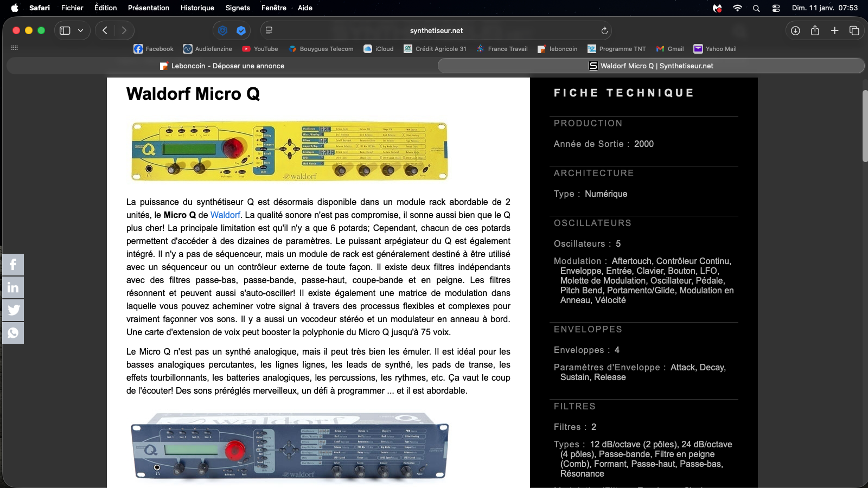Image resolution: width=868 pixels, height=488 pixels.
Task: Share the page on LinkedIn
Action: point(13,287)
